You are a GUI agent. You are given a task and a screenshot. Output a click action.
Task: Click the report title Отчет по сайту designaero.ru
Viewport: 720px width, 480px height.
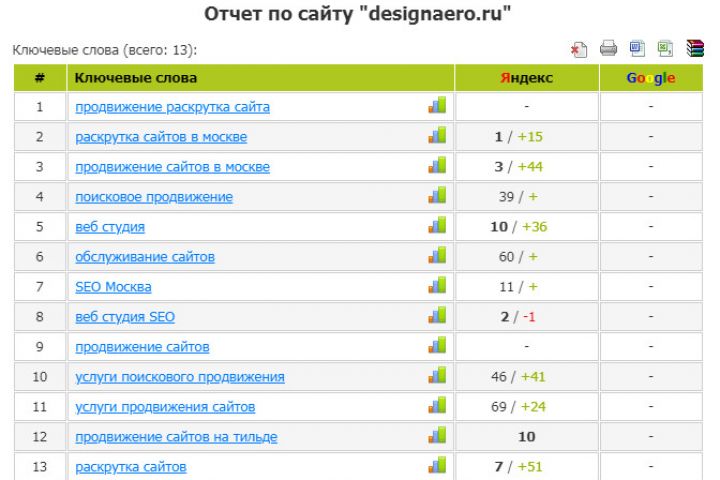point(357,14)
